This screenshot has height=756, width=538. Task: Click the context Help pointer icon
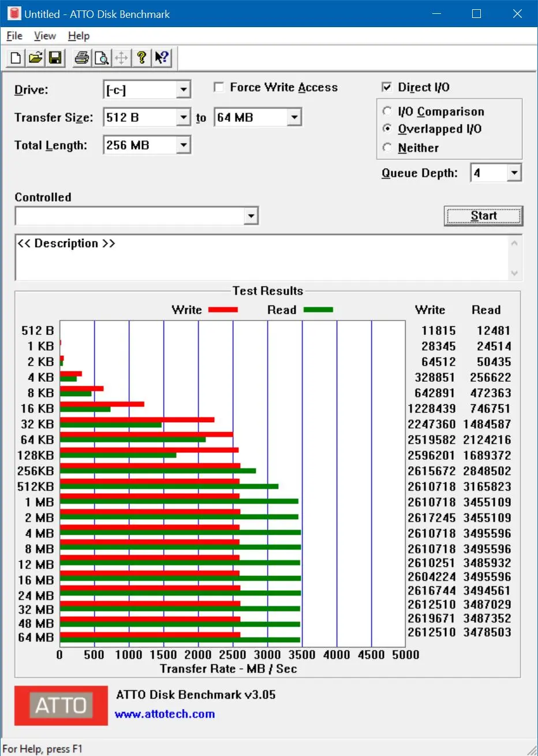(161, 58)
